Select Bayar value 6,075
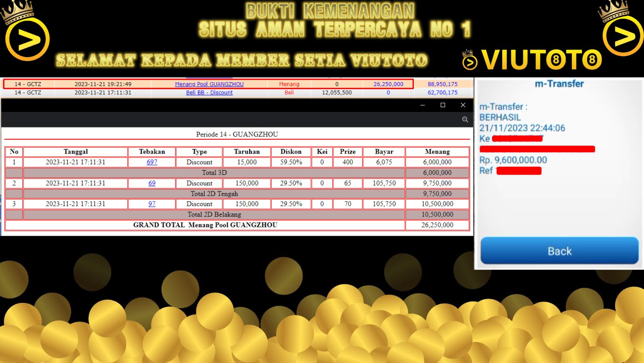Image resolution: width=644 pixels, height=363 pixels. click(x=384, y=162)
